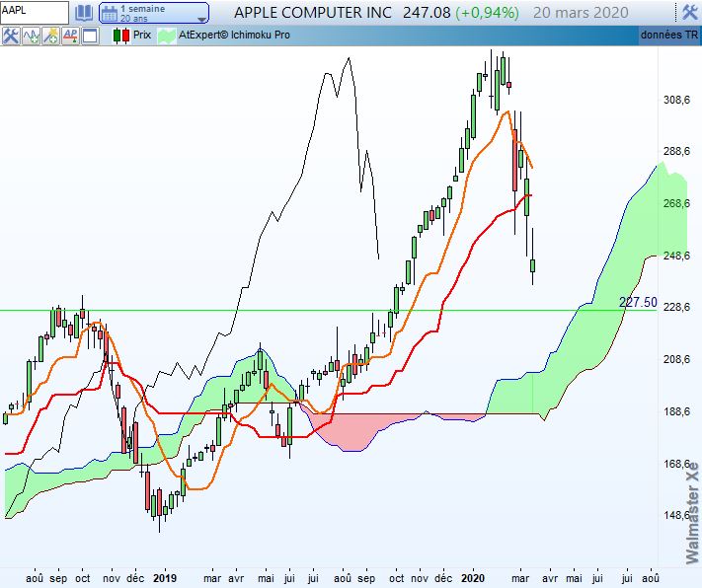The height and width of the screenshot is (588, 702).
Task: Click the 248,6 price axis label
Action: click(x=676, y=256)
